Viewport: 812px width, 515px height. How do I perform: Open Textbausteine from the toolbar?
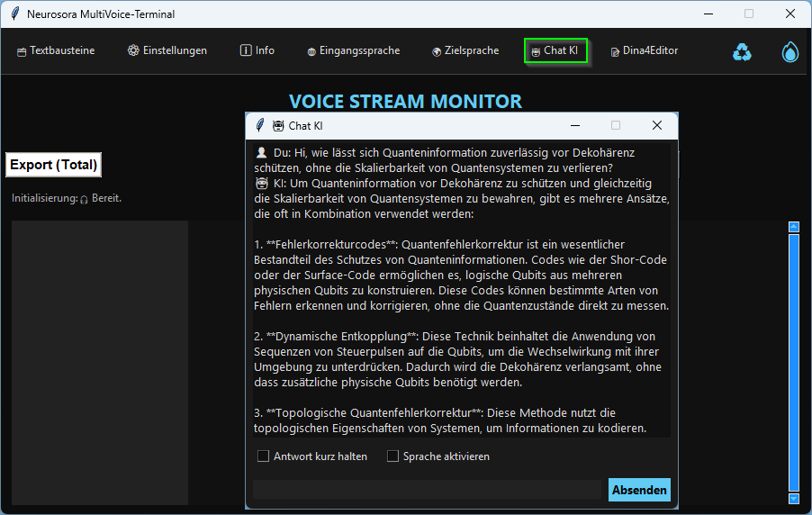[56, 50]
